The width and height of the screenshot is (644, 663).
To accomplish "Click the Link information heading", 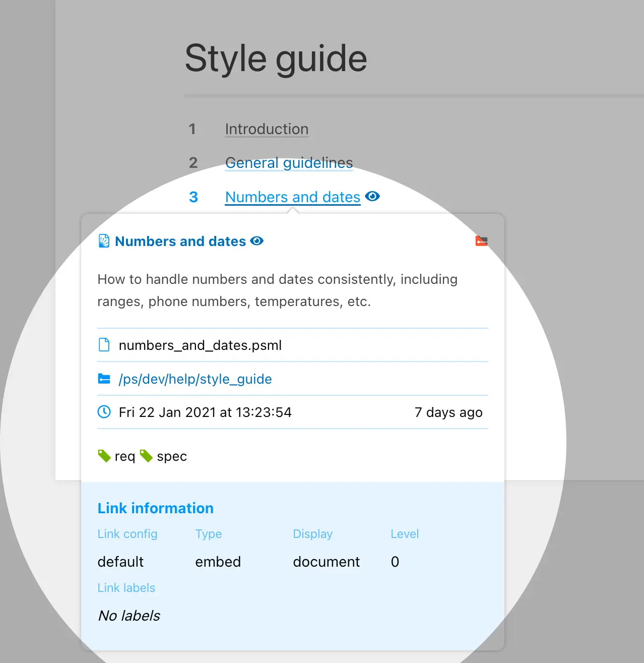I will point(156,508).
